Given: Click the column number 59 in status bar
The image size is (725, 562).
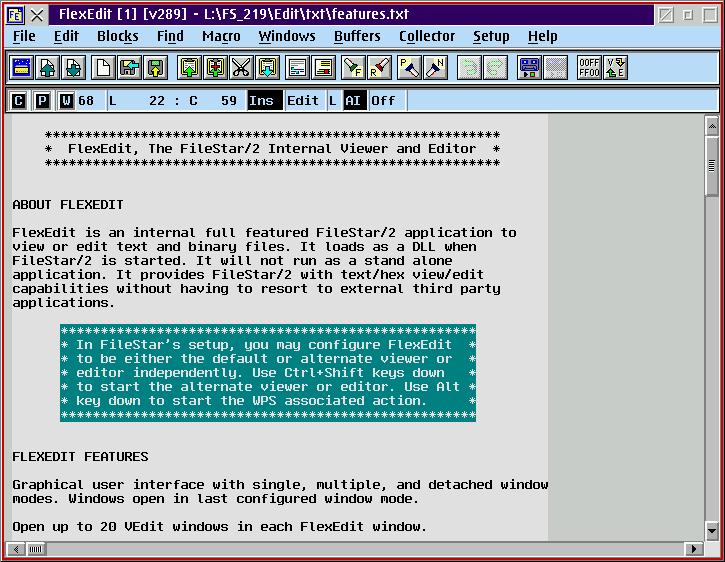Looking at the screenshot, I should pyautogui.click(x=228, y=100).
